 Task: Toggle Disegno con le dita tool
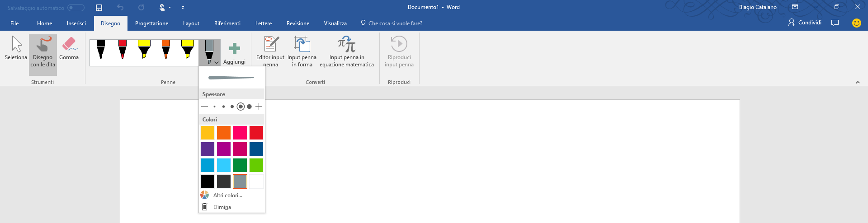(43, 54)
